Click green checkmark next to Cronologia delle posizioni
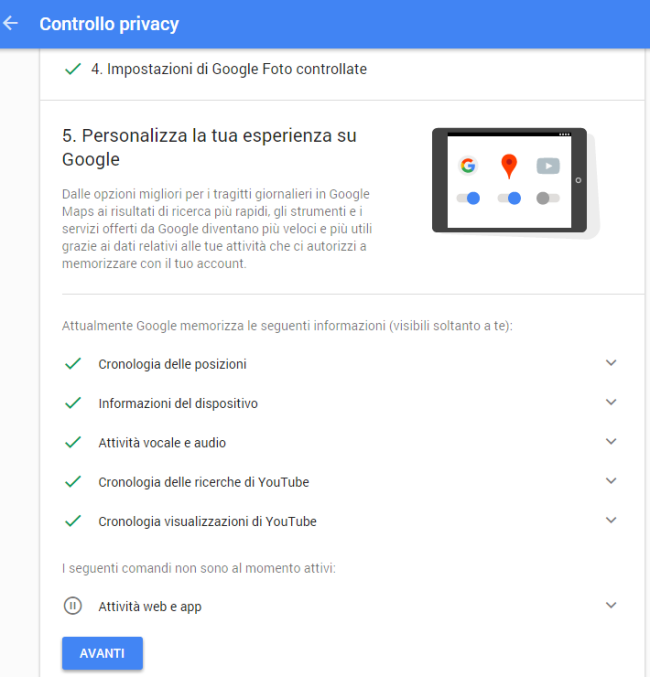This screenshot has height=677, width=650. pyautogui.click(x=72, y=364)
